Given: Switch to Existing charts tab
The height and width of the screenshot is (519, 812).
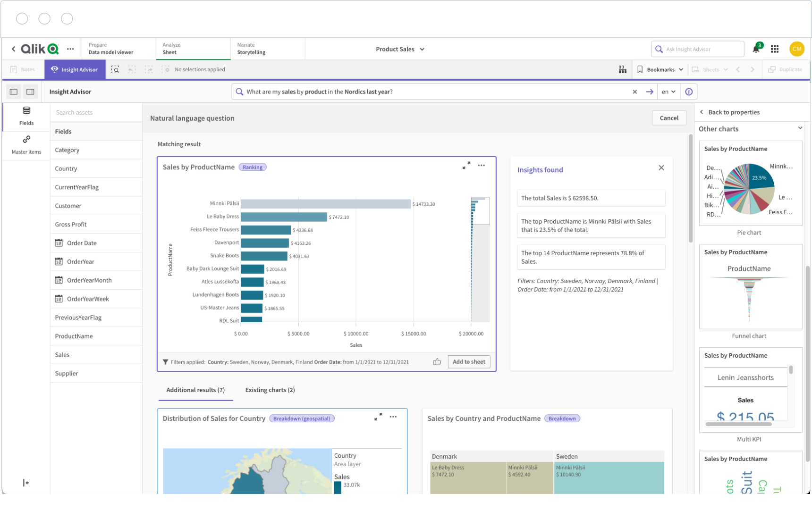Looking at the screenshot, I should 270,390.
